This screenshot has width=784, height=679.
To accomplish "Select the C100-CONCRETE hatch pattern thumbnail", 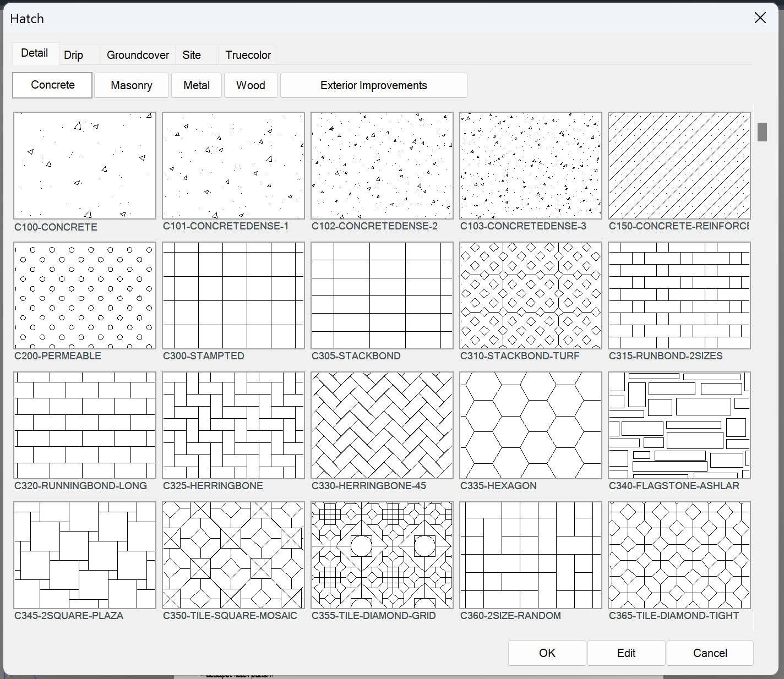I will tap(85, 166).
